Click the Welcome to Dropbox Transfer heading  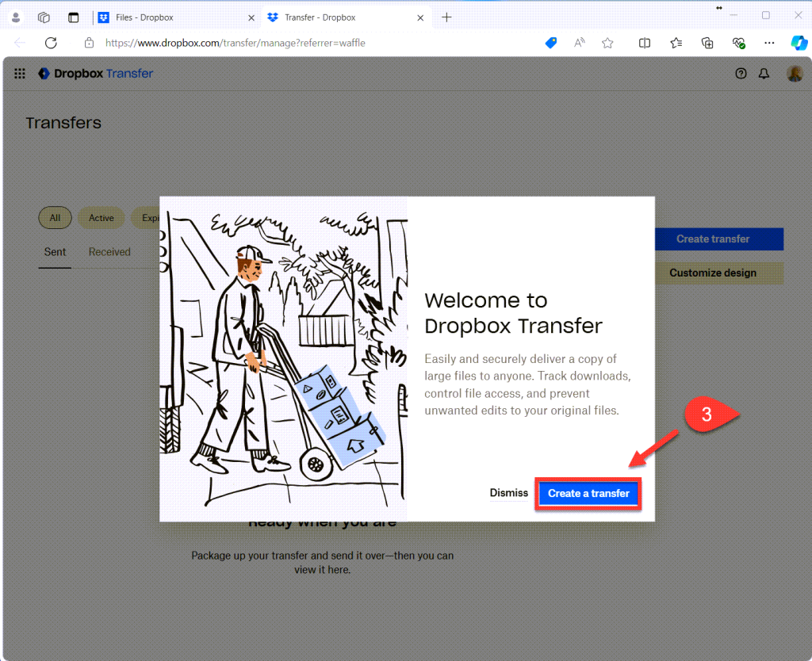point(513,313)
